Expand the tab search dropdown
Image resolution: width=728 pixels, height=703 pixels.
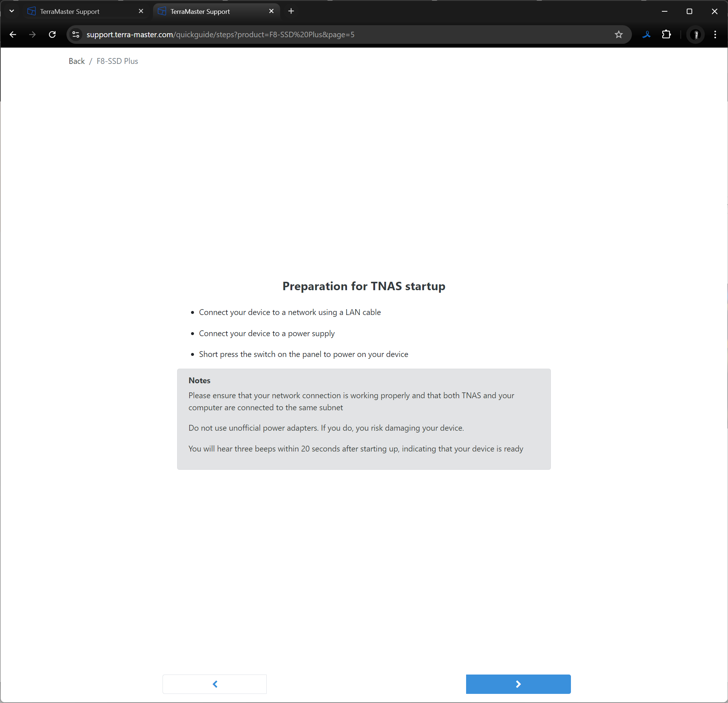pos(12,11)
